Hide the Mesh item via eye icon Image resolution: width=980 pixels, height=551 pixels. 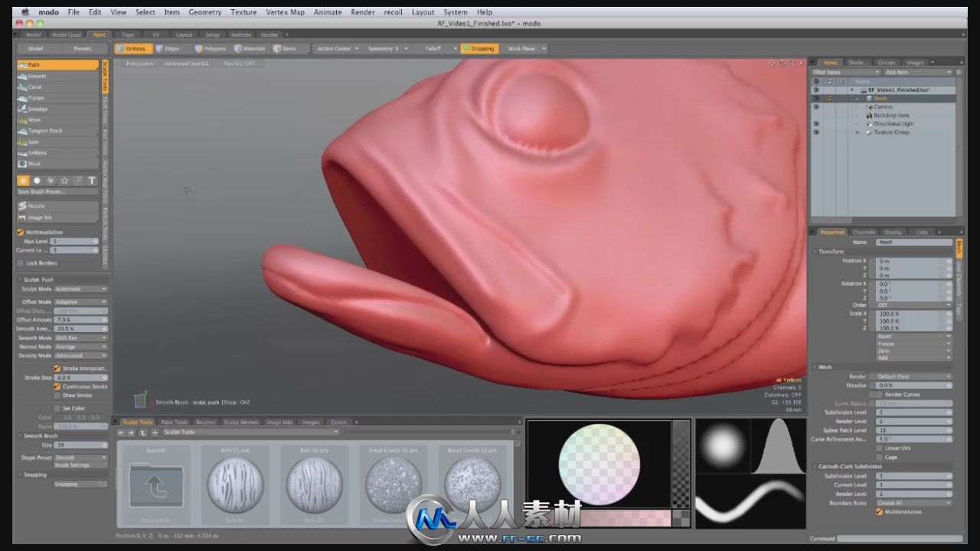point(816,99)
